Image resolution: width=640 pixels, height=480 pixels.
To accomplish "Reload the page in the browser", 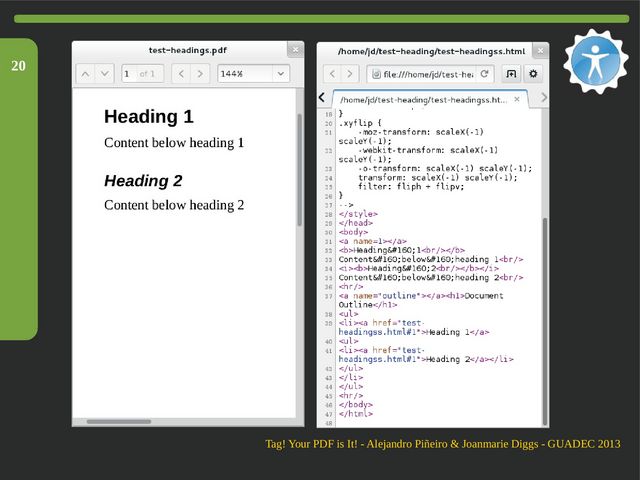I will pyautogui.click(x=485, y=74).
